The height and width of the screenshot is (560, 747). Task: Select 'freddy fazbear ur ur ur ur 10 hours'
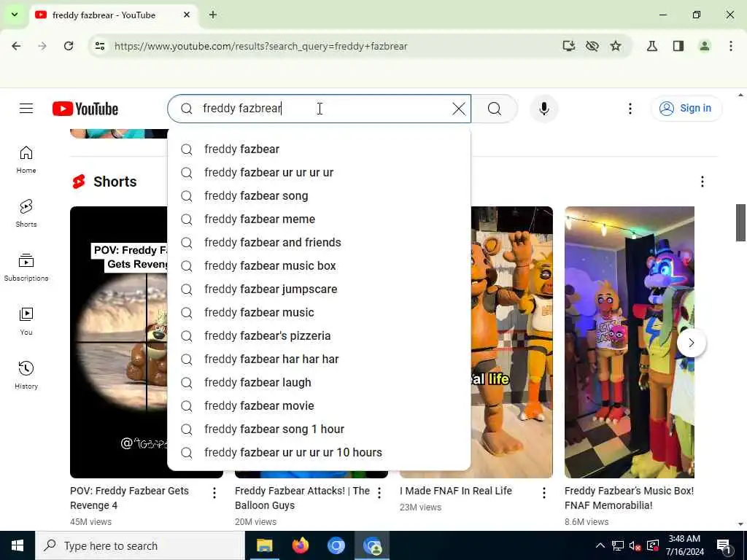click(320, 452)
